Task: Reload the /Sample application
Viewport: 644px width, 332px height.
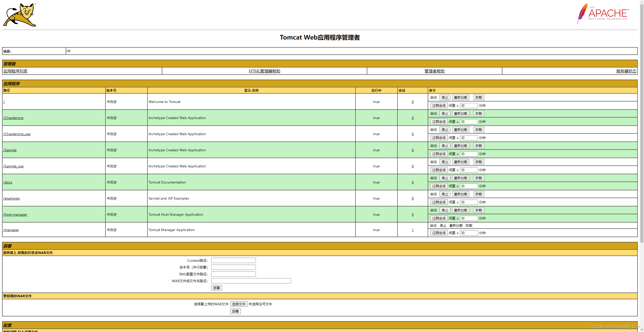Action: (461, 146)
